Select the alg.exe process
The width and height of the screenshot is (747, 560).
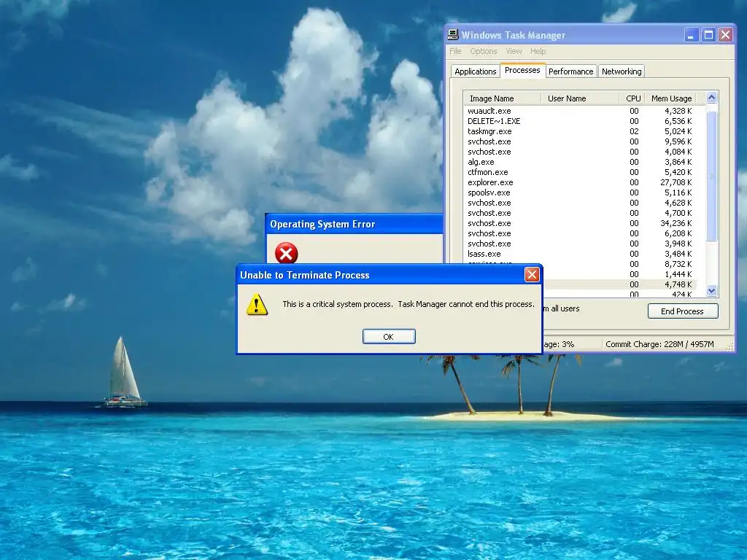pyautogui.click(x=580, y=162)
